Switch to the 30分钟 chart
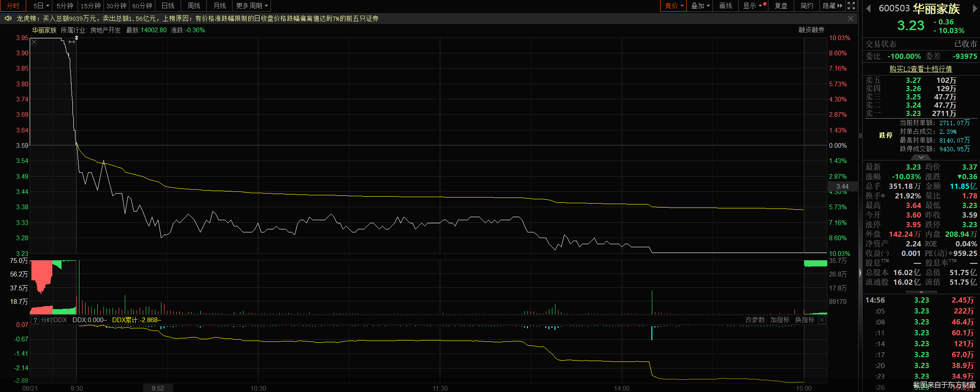This screenshot has height=392, width=980. [x=117, y=6]
